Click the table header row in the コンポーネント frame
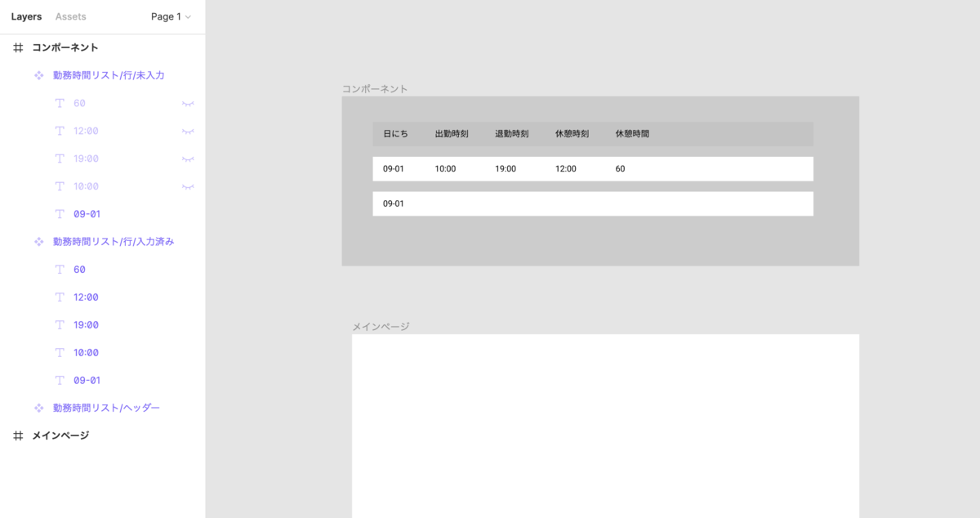 [593, 134]
